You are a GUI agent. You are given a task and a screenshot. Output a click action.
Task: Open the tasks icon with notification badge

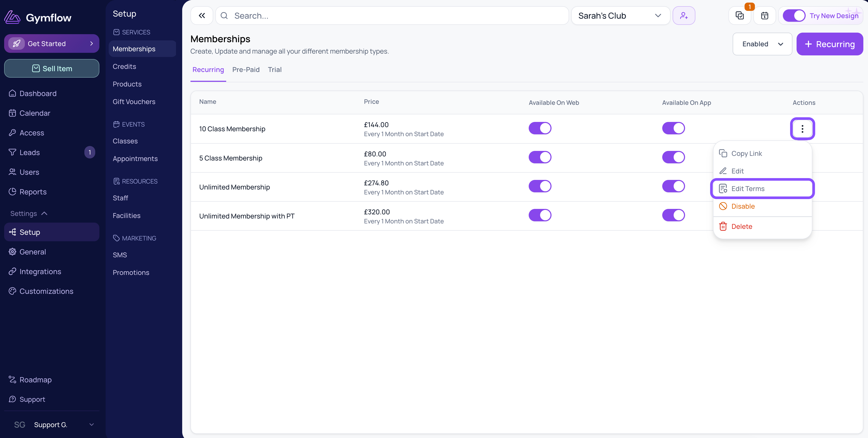click(x=740, y=16)
